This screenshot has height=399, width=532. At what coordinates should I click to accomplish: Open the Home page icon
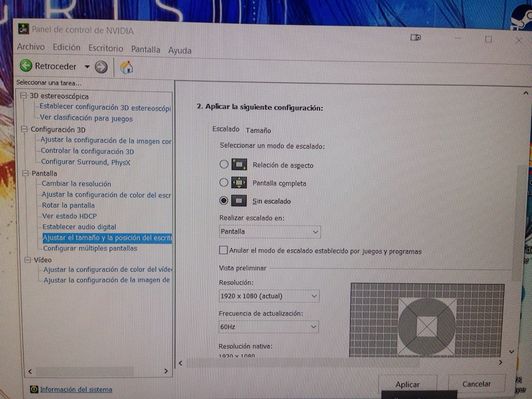tap(126, 67)
